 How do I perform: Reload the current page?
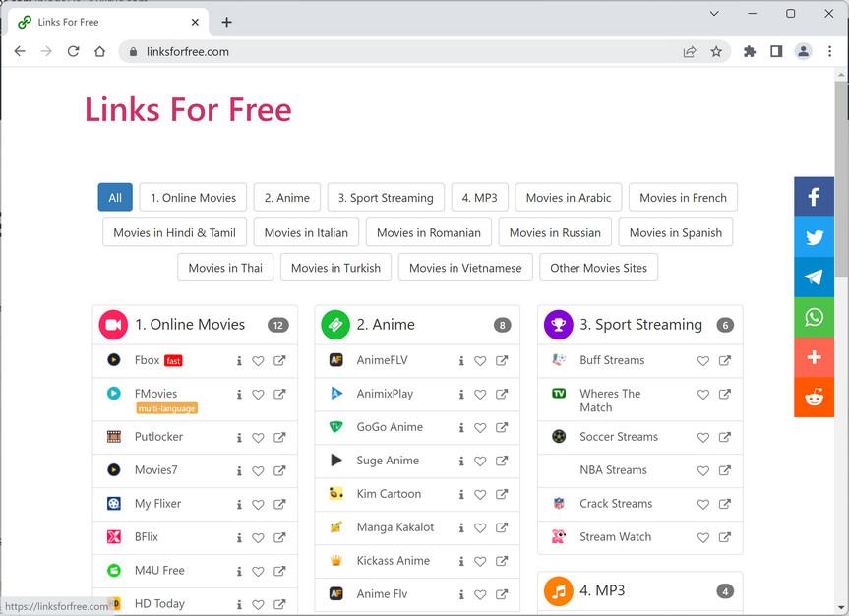point(73,51)
